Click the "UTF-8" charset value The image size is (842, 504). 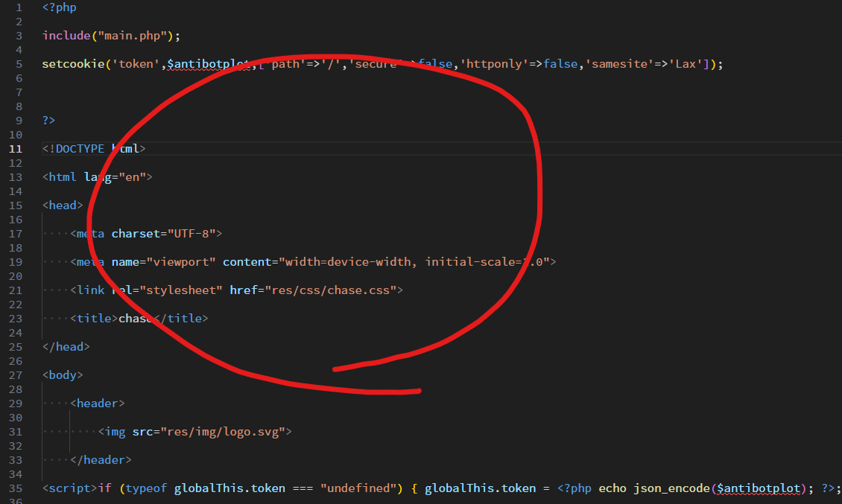[191, 234]
